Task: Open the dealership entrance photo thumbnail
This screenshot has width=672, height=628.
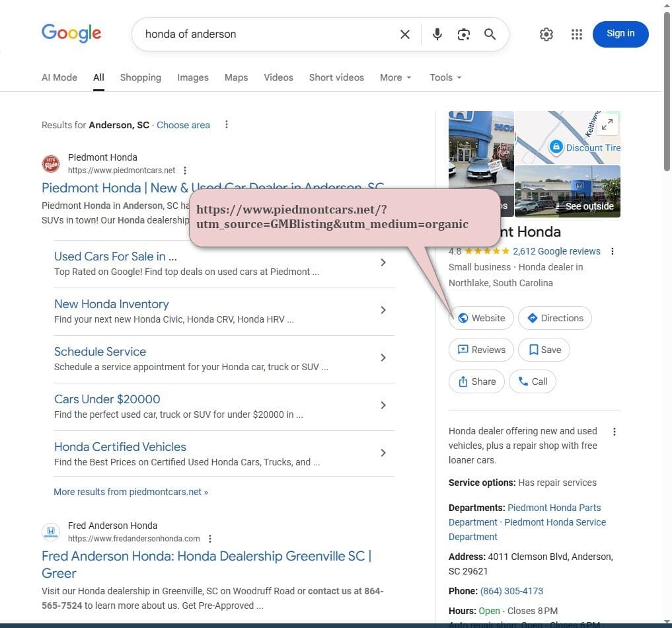Action: click(x=481, y=150)
